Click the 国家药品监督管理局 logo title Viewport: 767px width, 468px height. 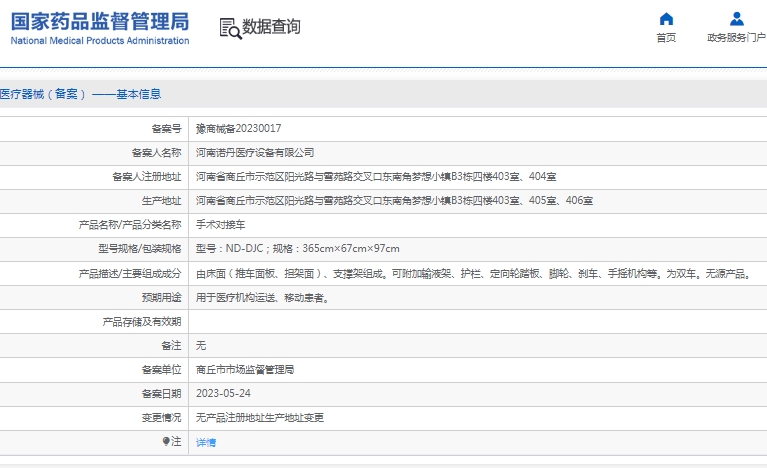coord(100,22)
